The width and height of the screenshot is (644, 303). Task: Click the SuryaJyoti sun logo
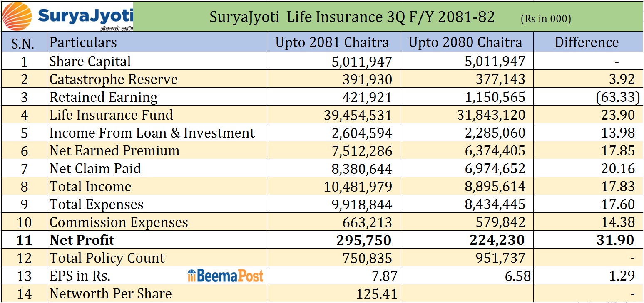point(17,16)
